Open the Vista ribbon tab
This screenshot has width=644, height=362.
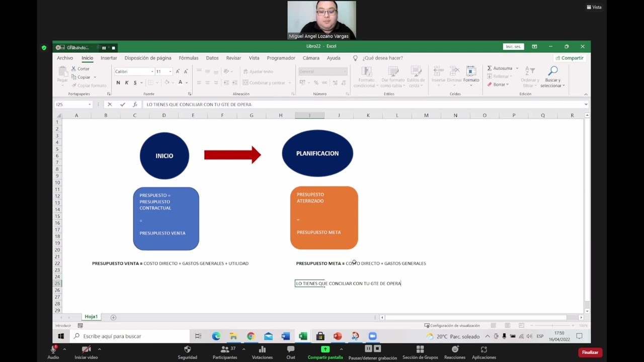[x=254, y=58]
